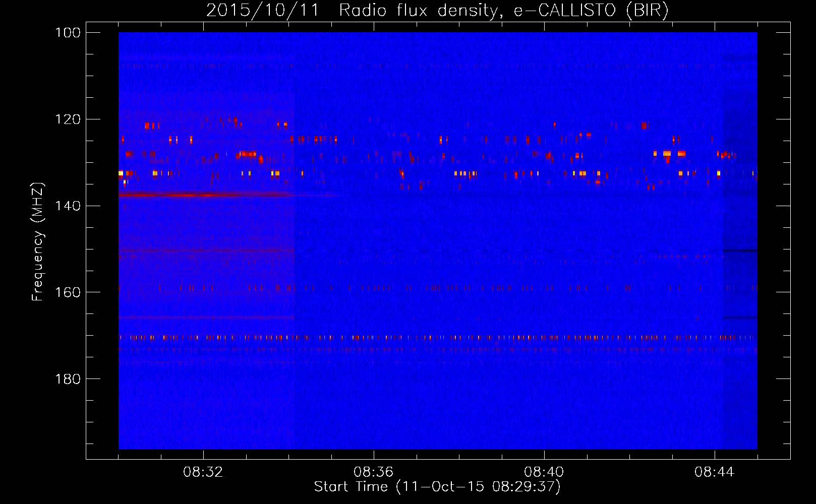Click the 08:36 time tick label
Screen dimensions: 816x504
[374, 472]
